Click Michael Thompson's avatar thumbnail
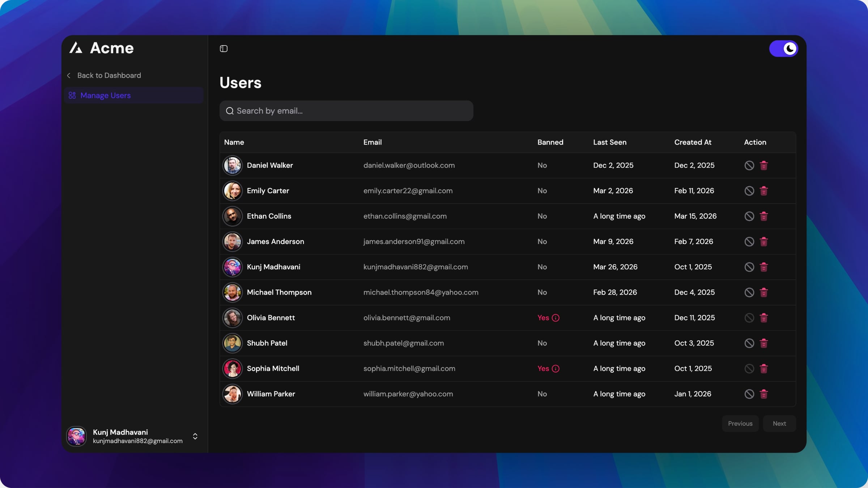The image size is (868, 488). [232, 292]
